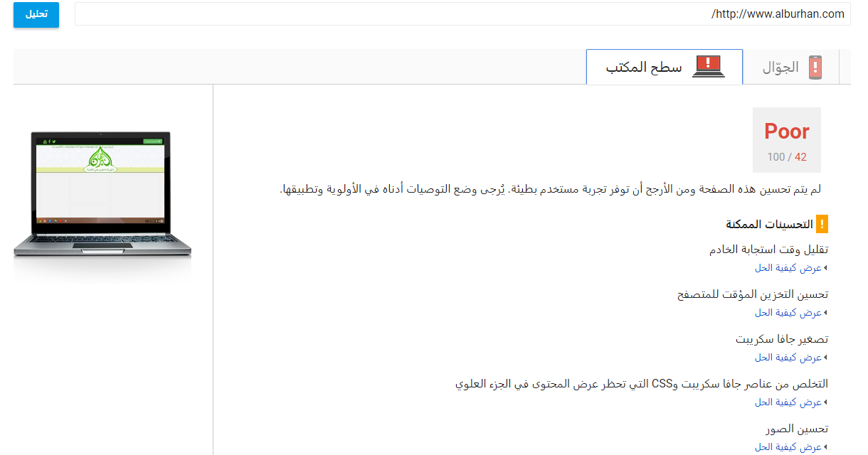The width and height of the screenshot is (868, 455).
Task: Click the yellow exclamation icon beside التحسينات الممكنة
Action: pyautogui.click(x=822, y=224)
